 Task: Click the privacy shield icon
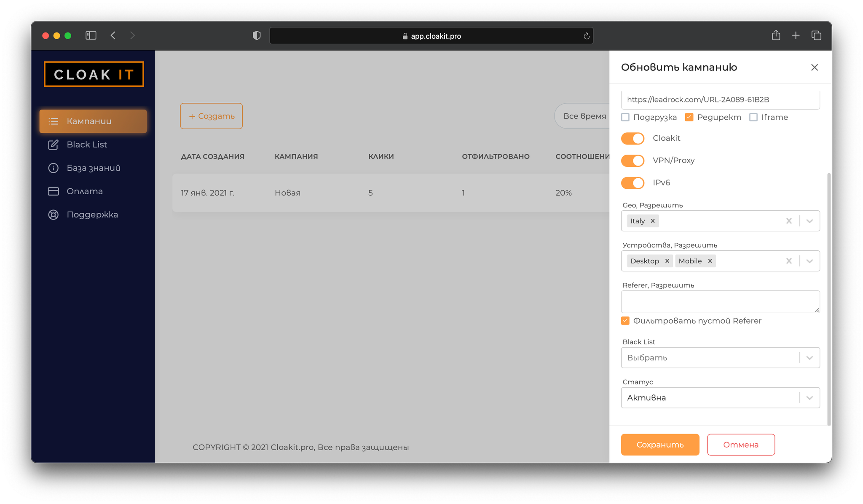coord(257,36)
